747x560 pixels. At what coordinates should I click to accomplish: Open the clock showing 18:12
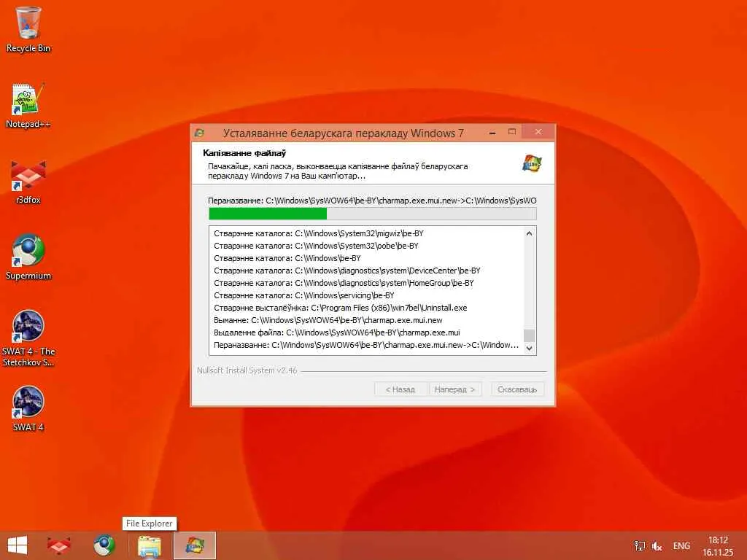pyautogui.click(x=718, y=546)
